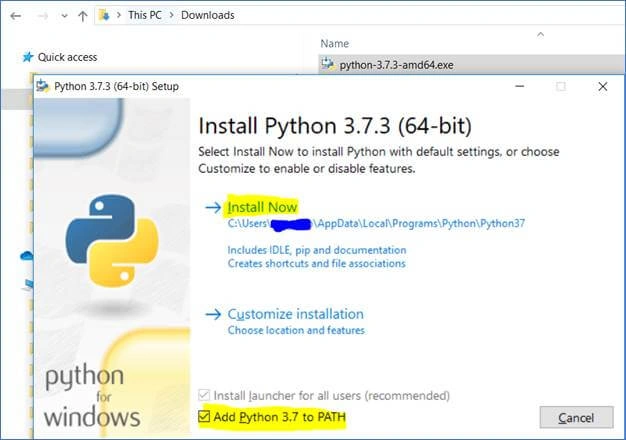Select Downloads in the address breadcrumb
This screenshot has height=440, width=626.
click(x=208, y=15)
